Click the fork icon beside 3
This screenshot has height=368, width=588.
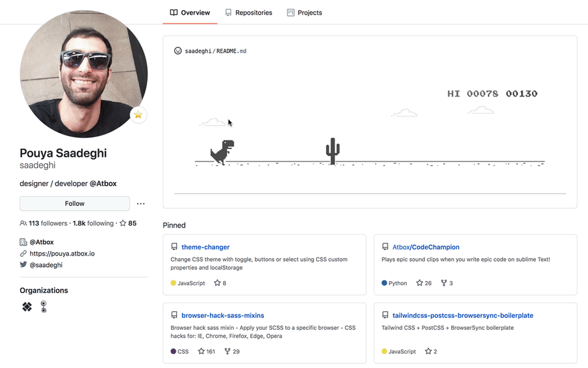pyautogui.click(x=444, y=283)
